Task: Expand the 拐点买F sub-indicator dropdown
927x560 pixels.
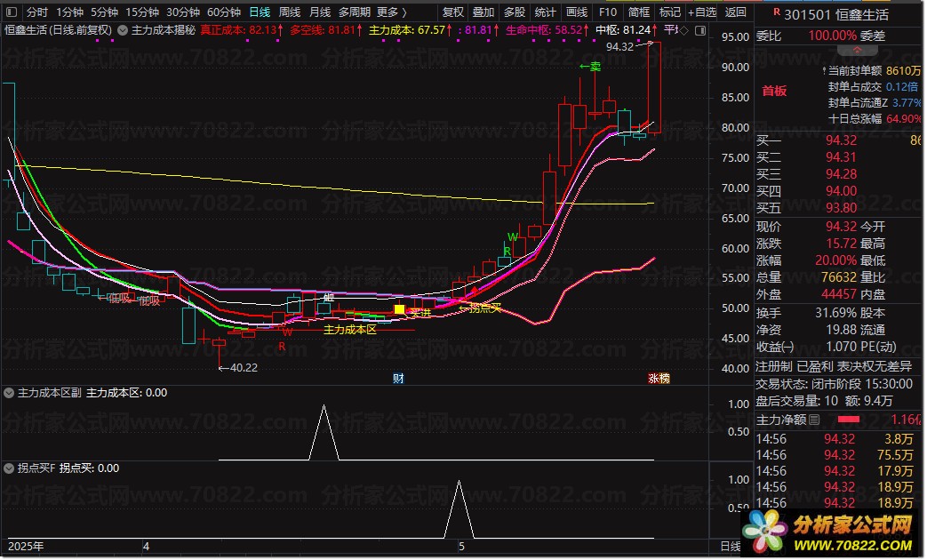Action: pyautogui.click(x=9, y=468)
